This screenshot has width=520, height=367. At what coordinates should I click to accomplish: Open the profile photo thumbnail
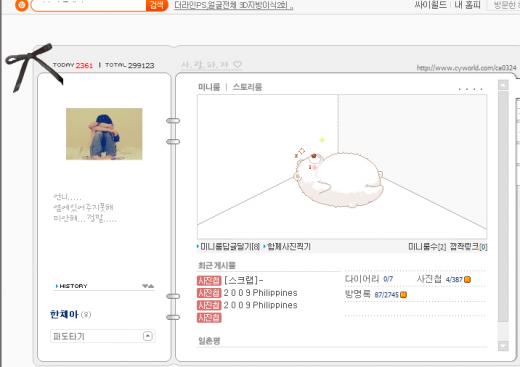point(104,134)
